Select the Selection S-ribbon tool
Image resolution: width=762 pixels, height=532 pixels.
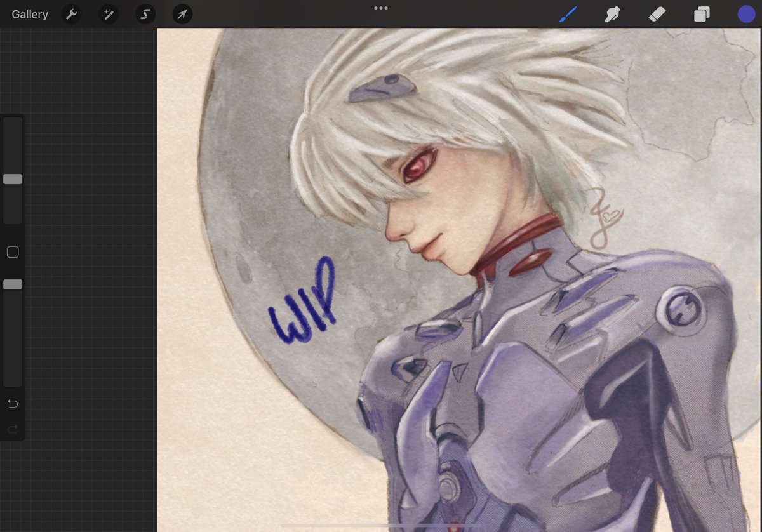(x=145, y=14)
